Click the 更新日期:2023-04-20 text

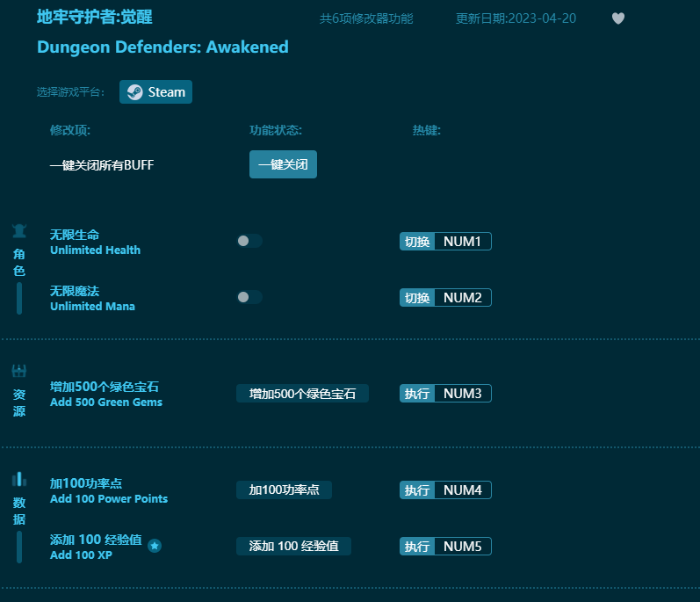[x=516, y=18]
